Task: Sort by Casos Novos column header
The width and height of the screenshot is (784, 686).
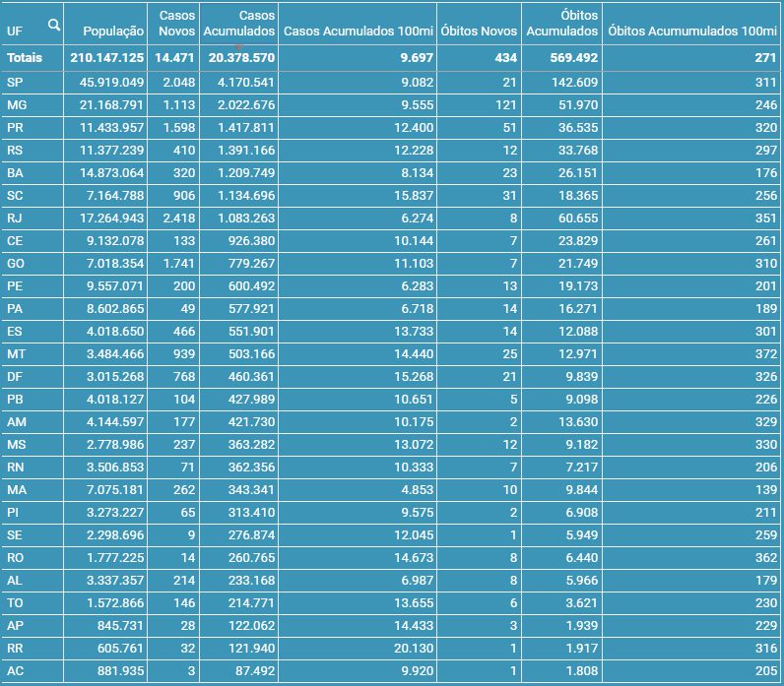Action: [176, 24]
